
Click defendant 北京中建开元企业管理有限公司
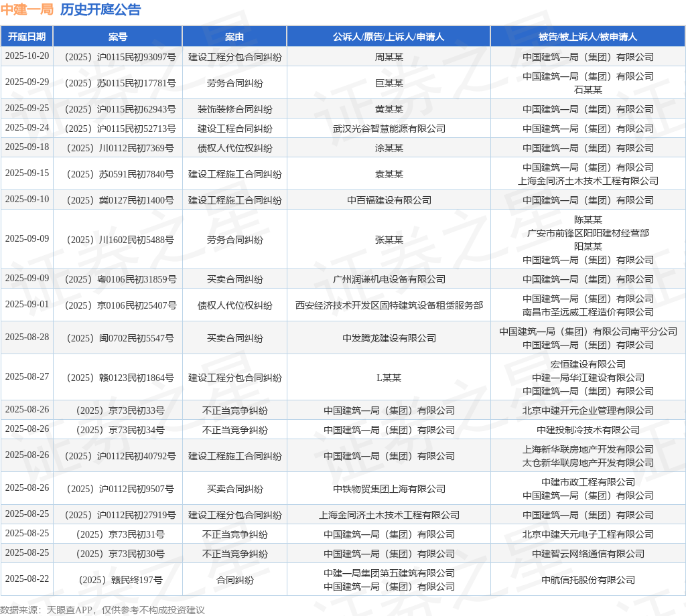pos(588,410)
